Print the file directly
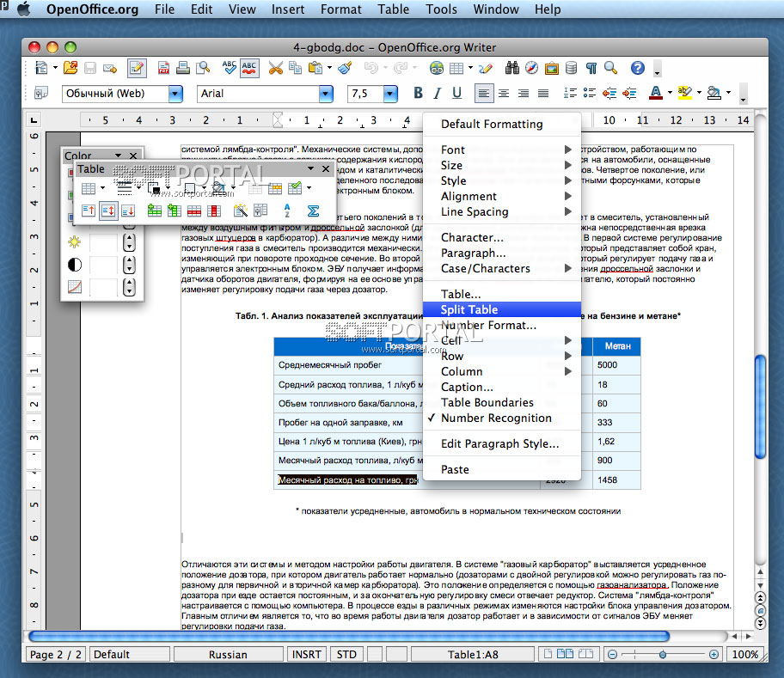This screenshot has height=678, width=784. (x=183, y=68)
